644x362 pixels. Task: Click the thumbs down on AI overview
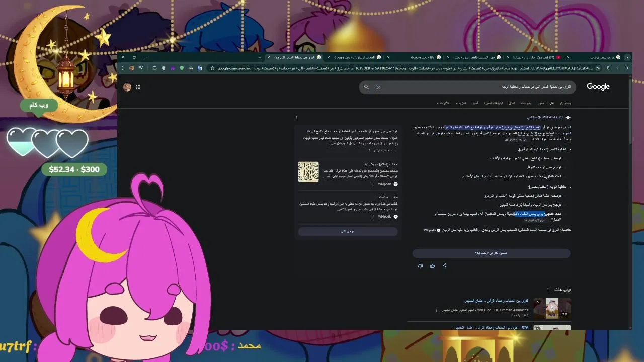[x=420, y=266]
